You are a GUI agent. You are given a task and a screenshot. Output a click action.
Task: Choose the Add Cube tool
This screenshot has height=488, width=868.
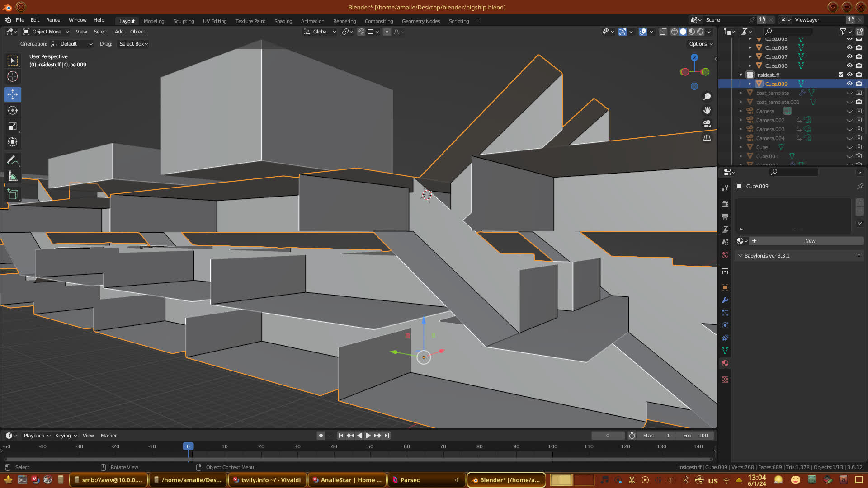click(13, 194)
